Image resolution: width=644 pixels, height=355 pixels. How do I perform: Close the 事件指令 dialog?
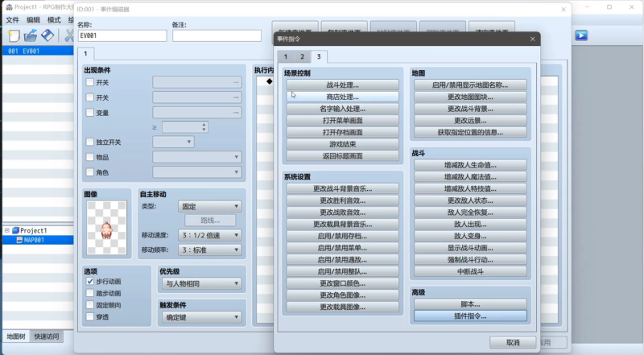click(x=533, y=39)
